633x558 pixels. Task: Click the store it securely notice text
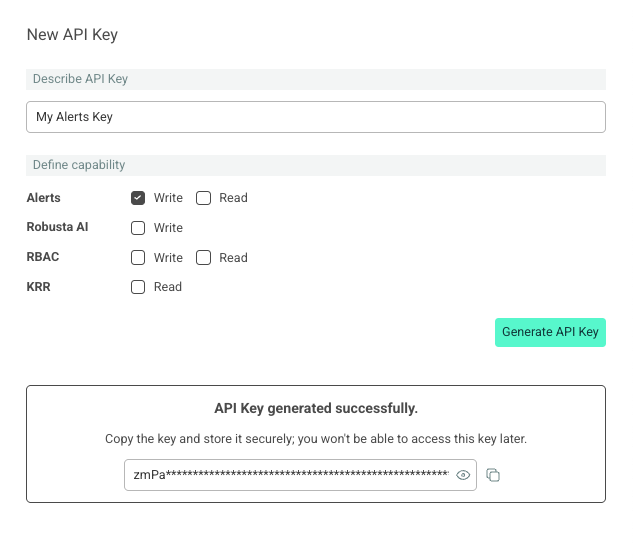click(316, 439)
